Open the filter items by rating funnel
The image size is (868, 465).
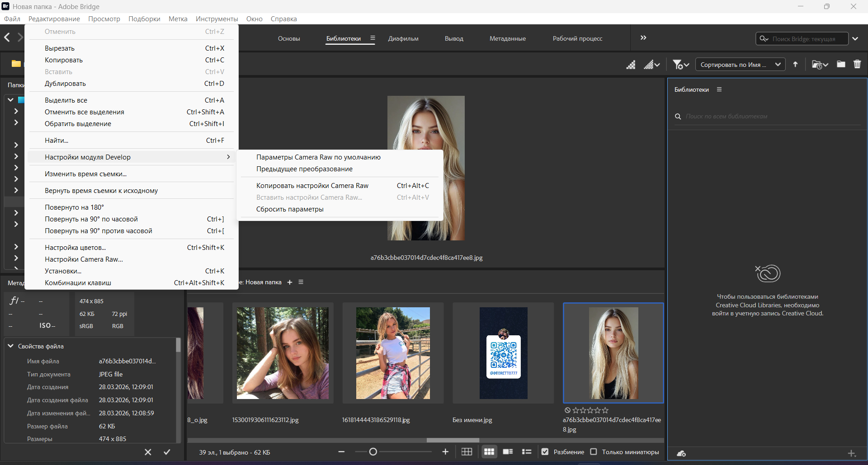(680, 65)
